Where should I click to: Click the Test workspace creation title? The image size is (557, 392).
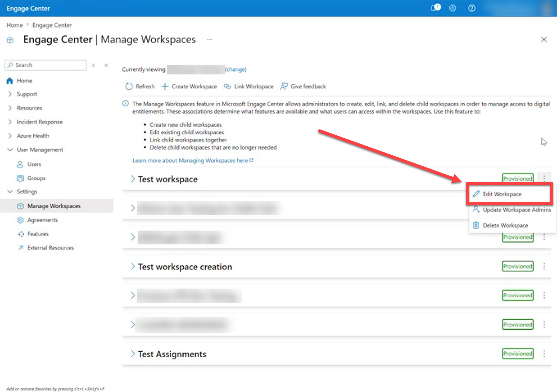[x=185, y=267]
